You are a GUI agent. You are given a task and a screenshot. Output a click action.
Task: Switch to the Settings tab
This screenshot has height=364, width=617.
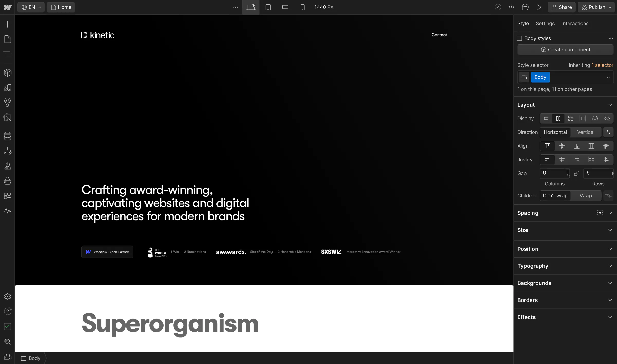tap(545, 23)
